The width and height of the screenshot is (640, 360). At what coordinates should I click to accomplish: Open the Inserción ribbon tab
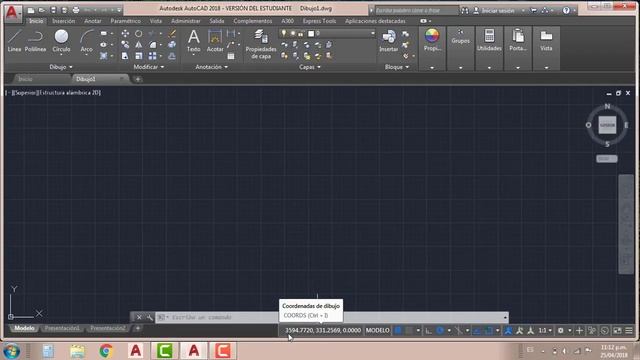click(x=64, y=21)
